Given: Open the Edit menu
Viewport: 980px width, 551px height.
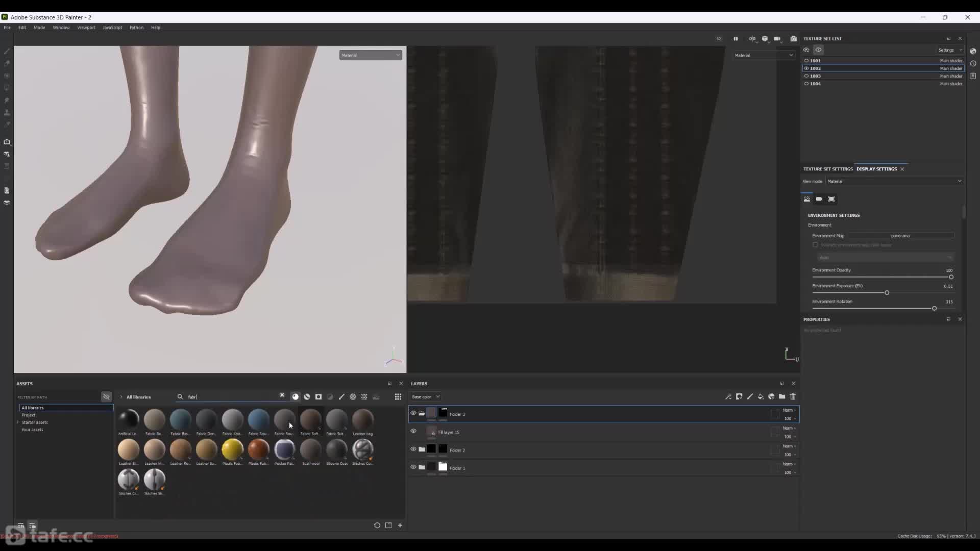Looking at the screenshot, I should pos(22,28).
